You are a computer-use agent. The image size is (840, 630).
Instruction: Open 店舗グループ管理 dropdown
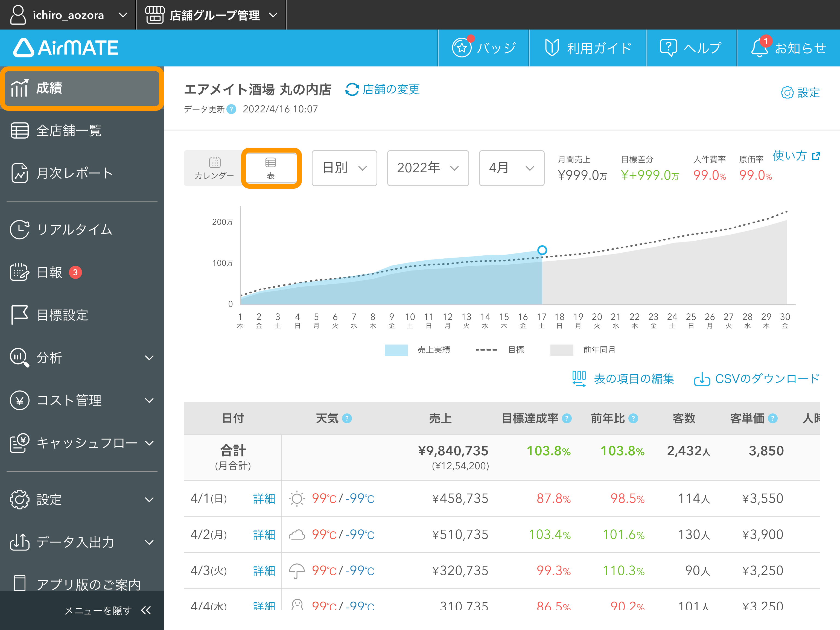pyautogui.click(x=211, y=15)
